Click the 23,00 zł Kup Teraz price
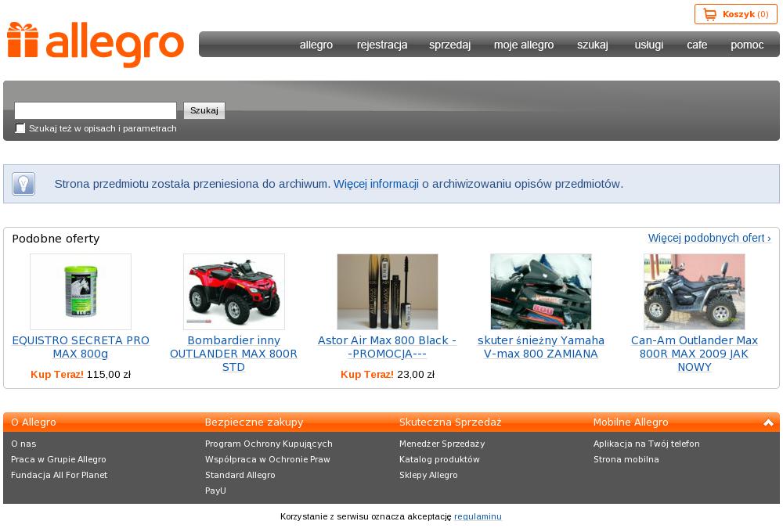Screen dimensions: 783x532 (x=388, y=374)
